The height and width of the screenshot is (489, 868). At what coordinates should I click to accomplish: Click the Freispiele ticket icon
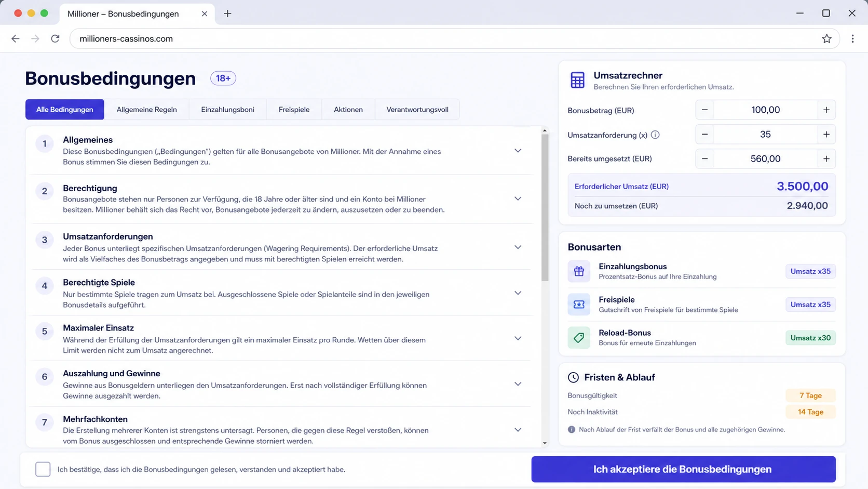[579, 305]
